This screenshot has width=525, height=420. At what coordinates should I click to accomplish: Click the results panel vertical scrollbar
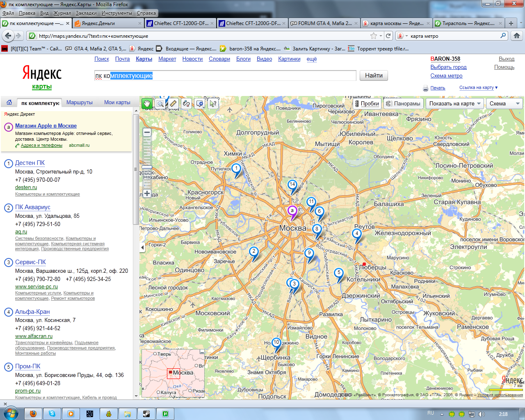(136, 170)
